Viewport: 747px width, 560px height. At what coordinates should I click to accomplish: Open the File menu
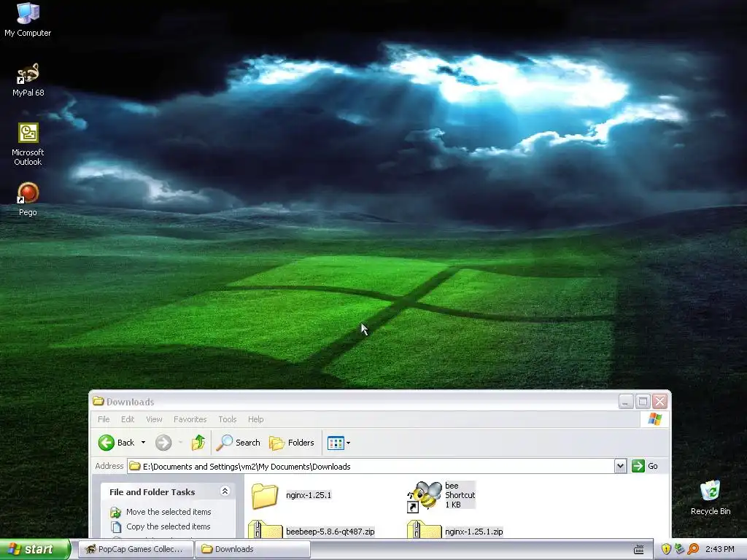pyautogui.click(x=104, y=419)
